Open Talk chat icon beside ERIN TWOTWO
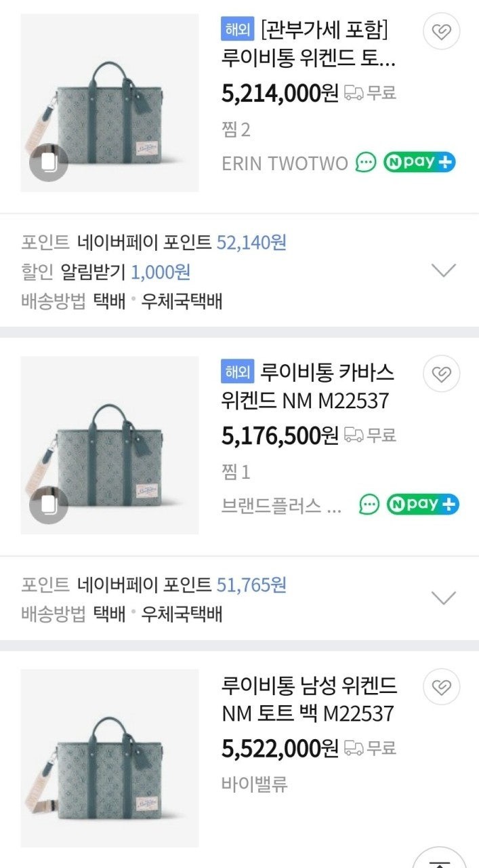Screen dimensions: 479x868 point(366,163)
